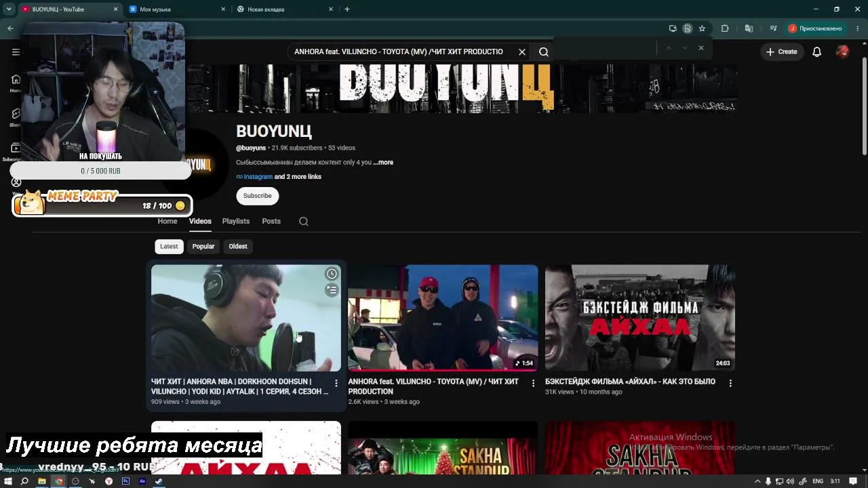Switch to the Новая вкладка browser tab

coord(285,9)
